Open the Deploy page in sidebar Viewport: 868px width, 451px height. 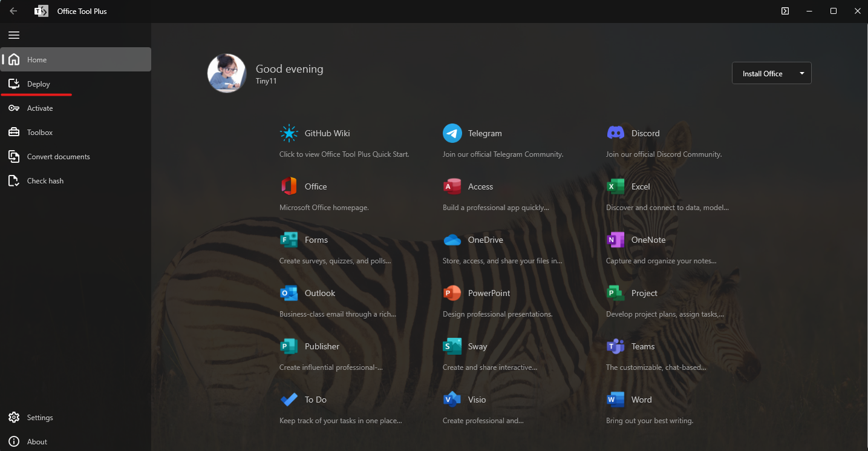tap(39, 84)
